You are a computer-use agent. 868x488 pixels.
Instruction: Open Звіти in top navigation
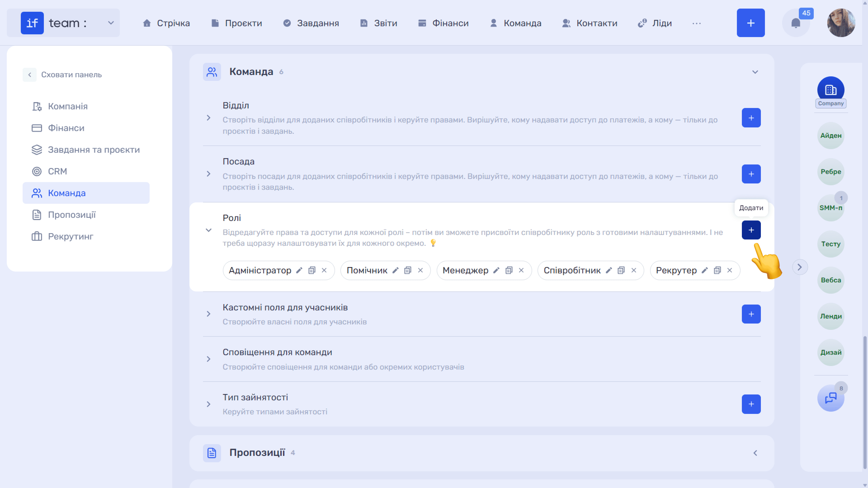(378, 23)
